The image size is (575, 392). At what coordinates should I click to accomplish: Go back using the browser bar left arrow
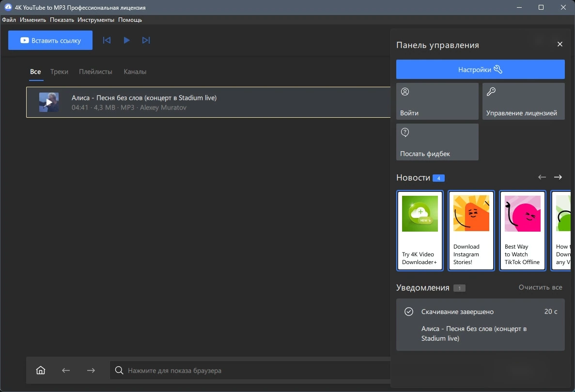click(x=66, y=370)
